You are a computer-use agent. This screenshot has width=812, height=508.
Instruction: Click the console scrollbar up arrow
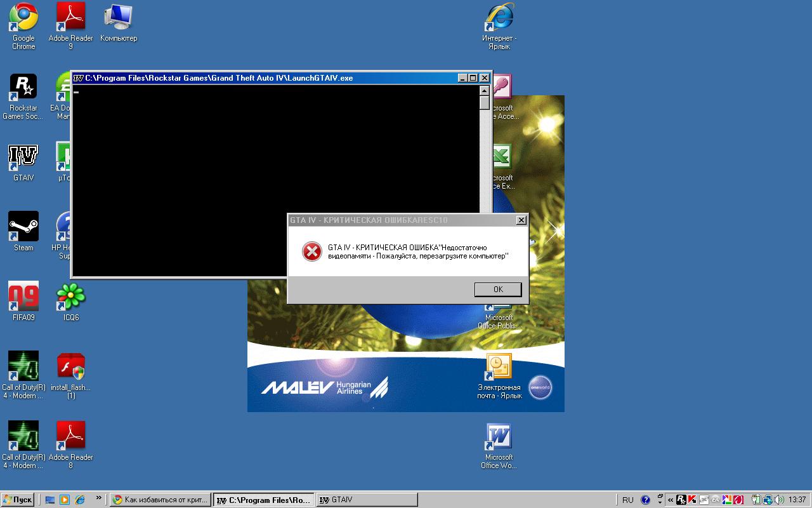pyautogui.click(x=485, y=91)
